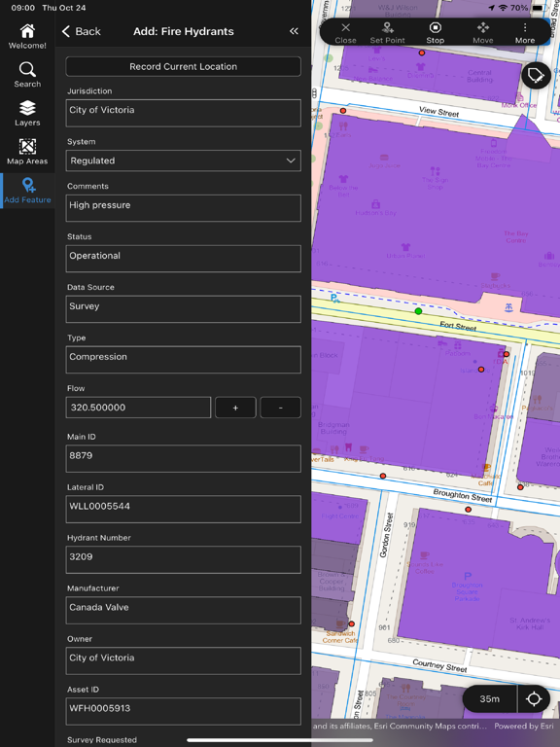560x747 pixels.
Task: Select the Move tool
Action: click(483, 33)
